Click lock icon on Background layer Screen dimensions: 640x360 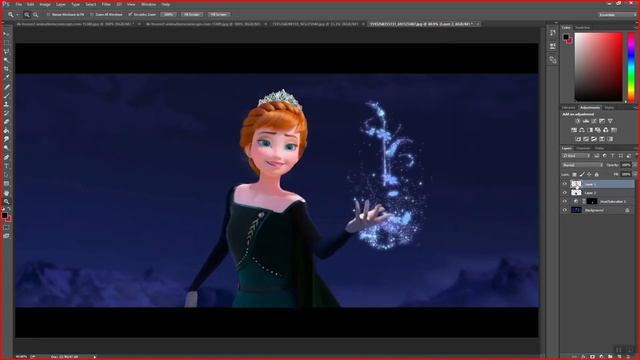click(x=627, y=210)
